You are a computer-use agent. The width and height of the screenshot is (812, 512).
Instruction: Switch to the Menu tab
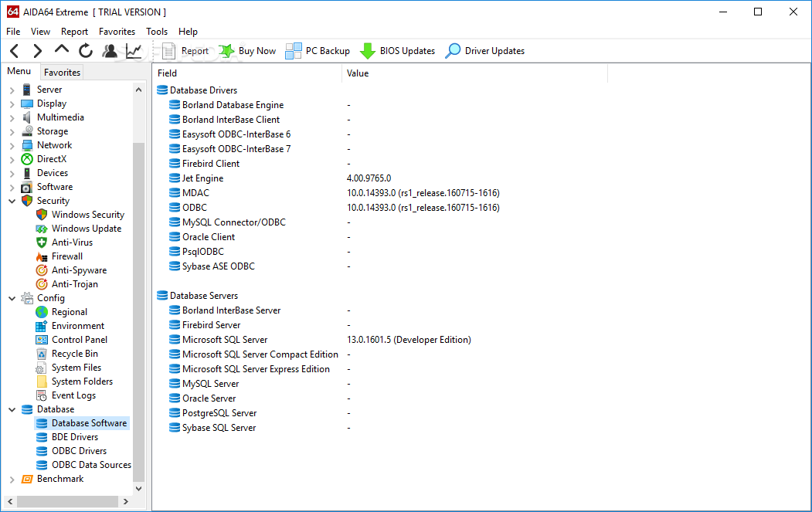pyautogui.click(x=19, y=72)
